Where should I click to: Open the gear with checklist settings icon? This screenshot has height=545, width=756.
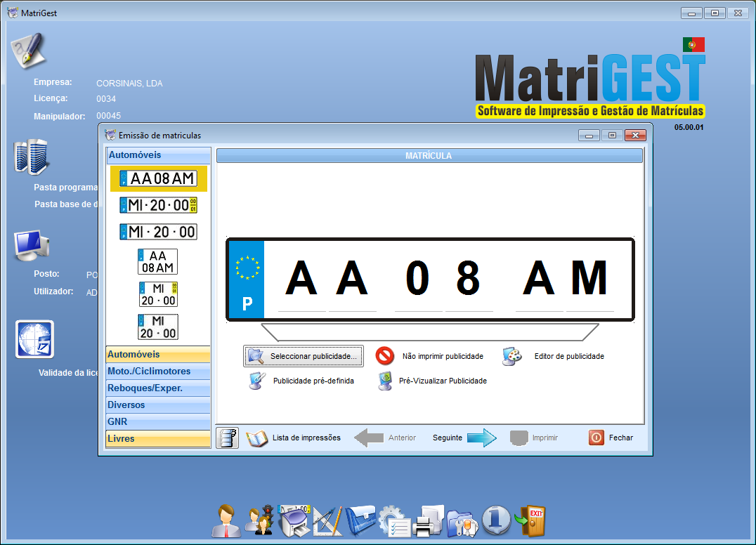394,521
